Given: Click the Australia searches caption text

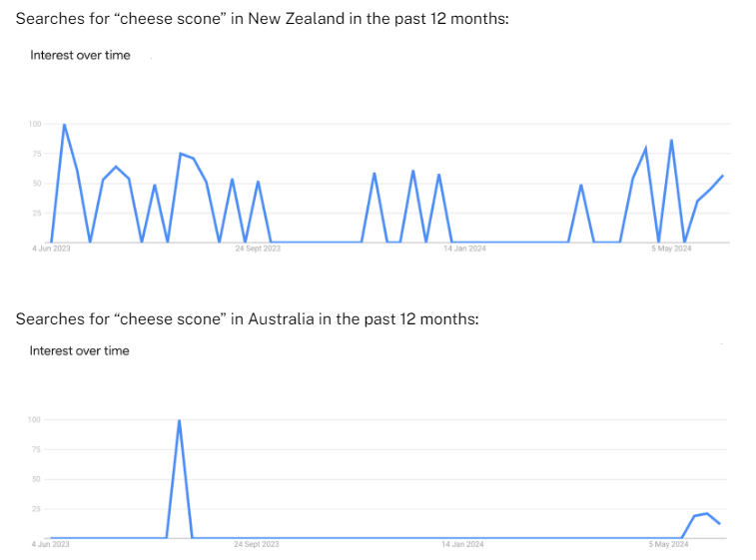Looking at the screenshot, I should tap(248, 318).
